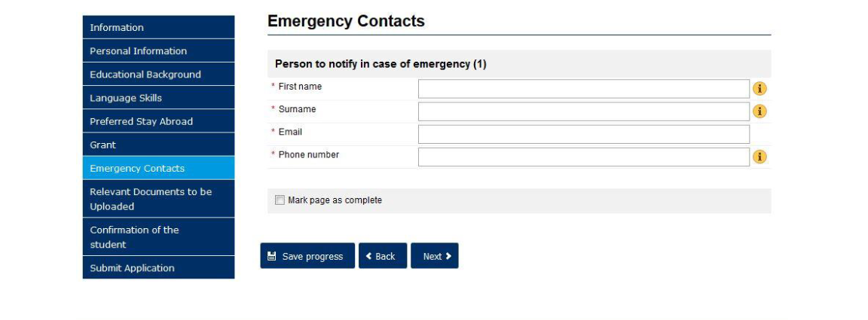Click the info icon beside First name

coord(760,89)
